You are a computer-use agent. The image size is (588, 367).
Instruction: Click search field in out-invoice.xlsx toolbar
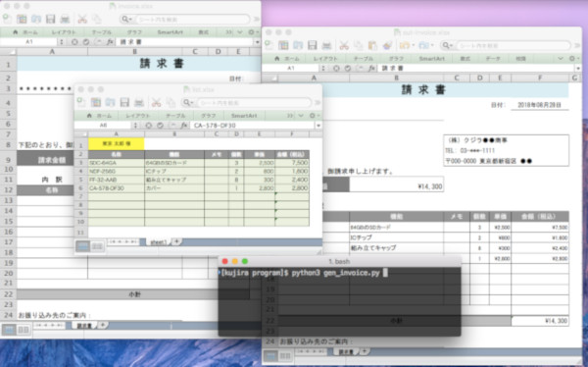pyautogui.click(x=513, y=45)
